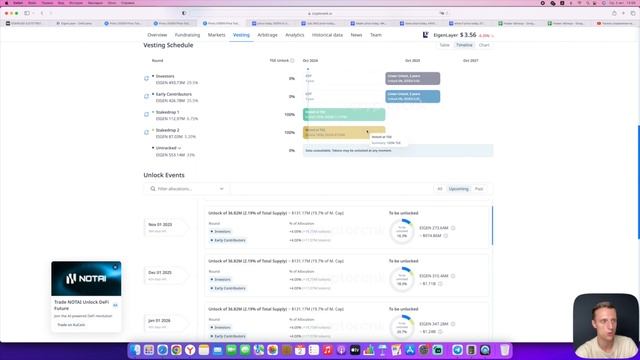This screenshot has width=640, height=360.
Task: Click the refresh icon beside Stakedrop 2
Action: [x=146, y=132]
